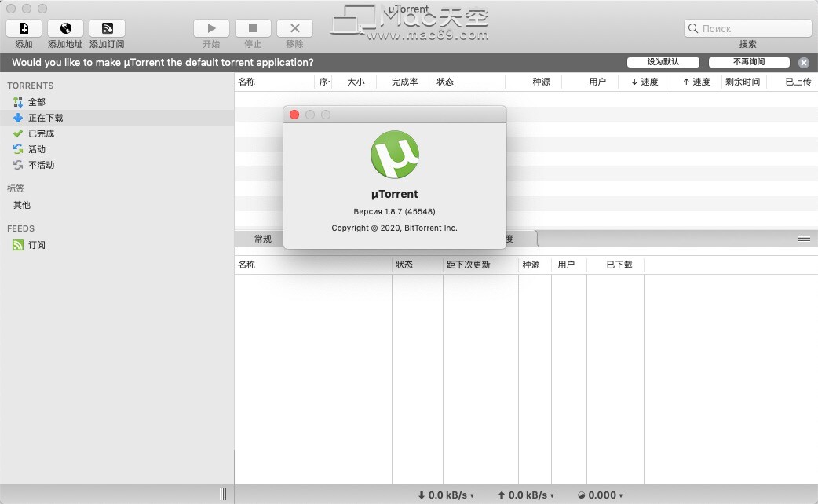Open the hamburger menu right of the tabs

coord(804,238)
